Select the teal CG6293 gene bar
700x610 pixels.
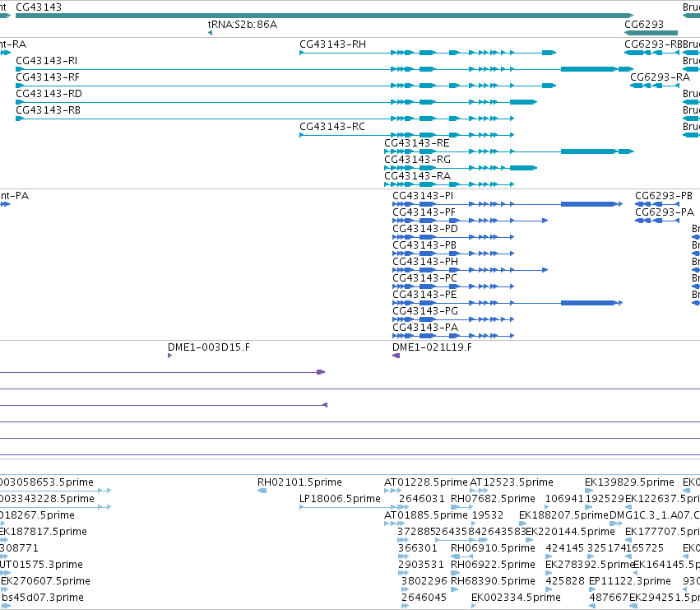click(651, 33)
